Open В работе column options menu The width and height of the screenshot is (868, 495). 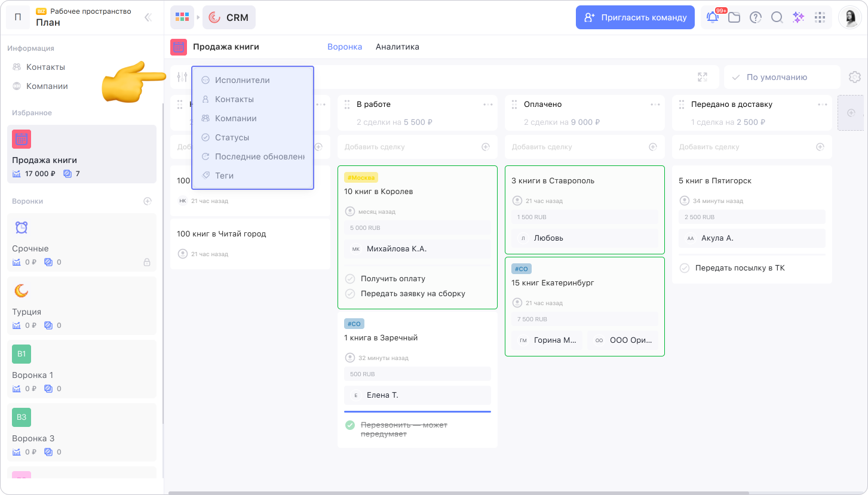pyautogui.click(x=488, y=104)
